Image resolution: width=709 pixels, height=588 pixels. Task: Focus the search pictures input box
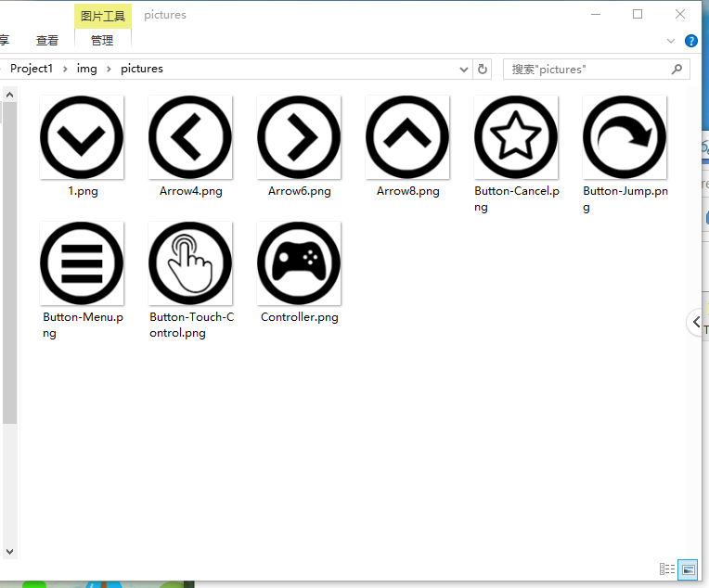597,70
